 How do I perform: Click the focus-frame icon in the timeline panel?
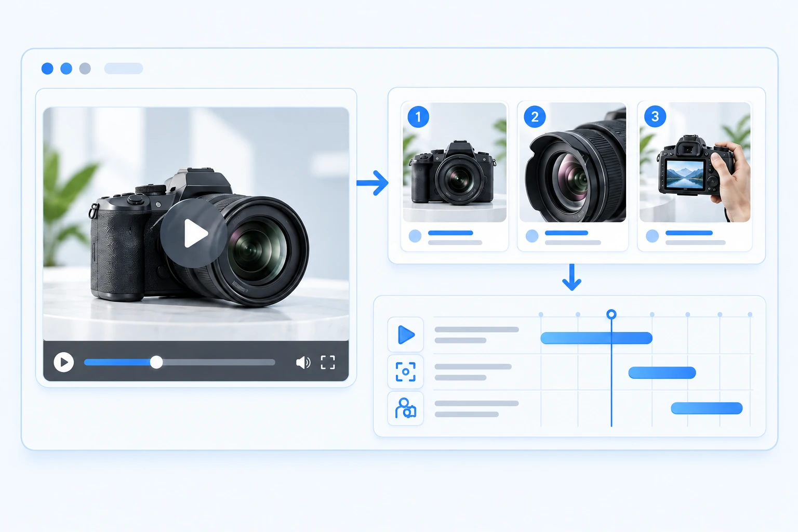tap(406, 372)
